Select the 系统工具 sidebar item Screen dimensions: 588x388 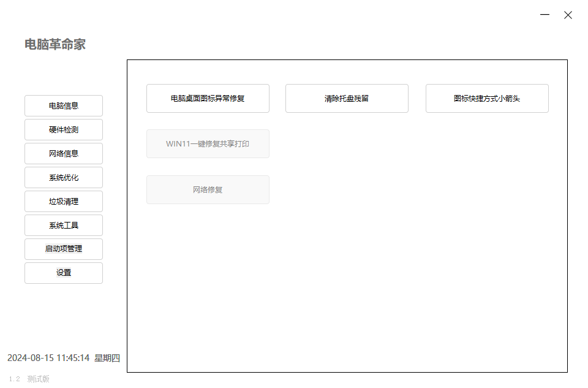tap(64, 225)
